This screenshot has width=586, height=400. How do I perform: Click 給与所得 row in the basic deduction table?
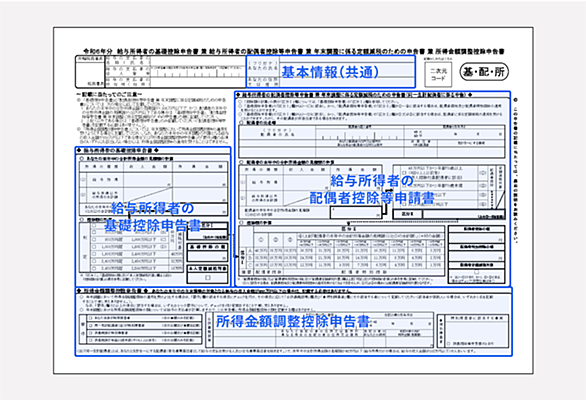(x=153, y=180)
